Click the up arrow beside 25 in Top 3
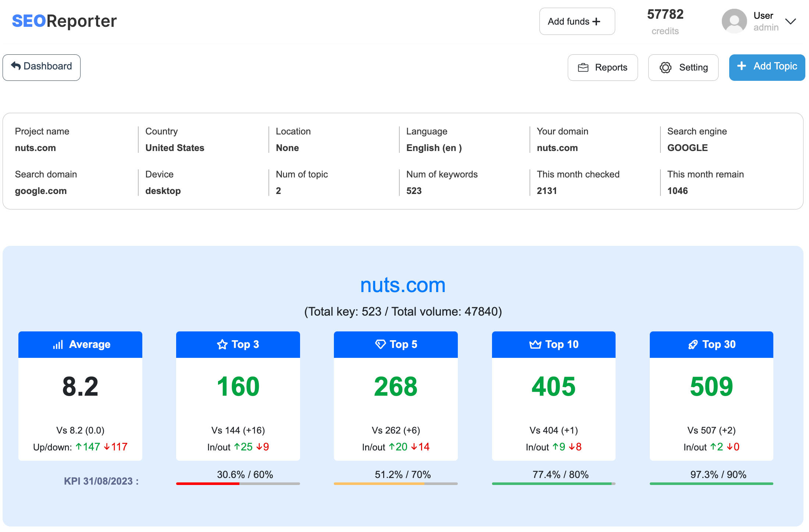The image size is (809, 532). tap(237, 447)
